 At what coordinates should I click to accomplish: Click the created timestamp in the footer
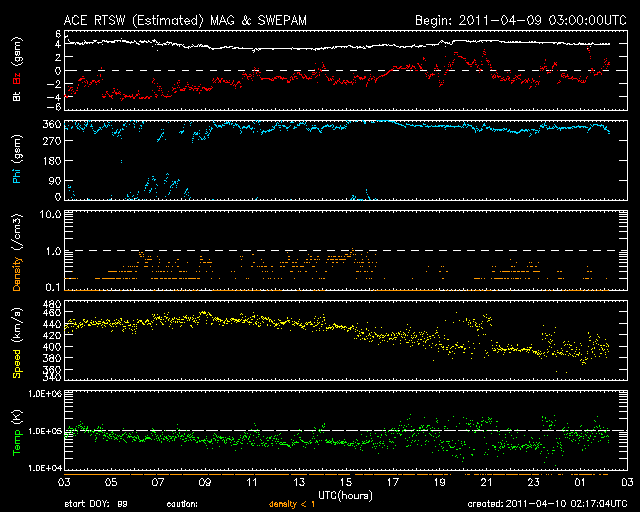pyautogui.click(x=544, y=503)
